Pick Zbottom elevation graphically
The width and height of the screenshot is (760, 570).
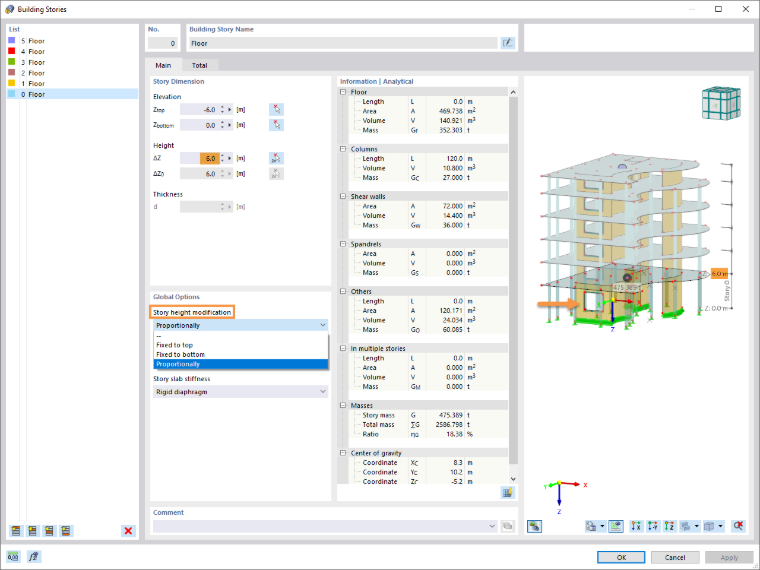coord(276,125)
